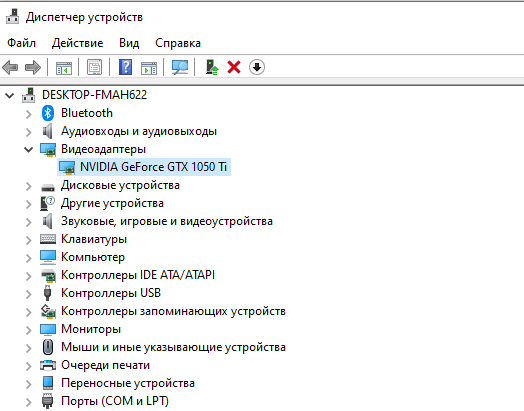Click the icon beside Контроллеры запоминающих устройств
This screenshot has width=524, height=411.
48,311
